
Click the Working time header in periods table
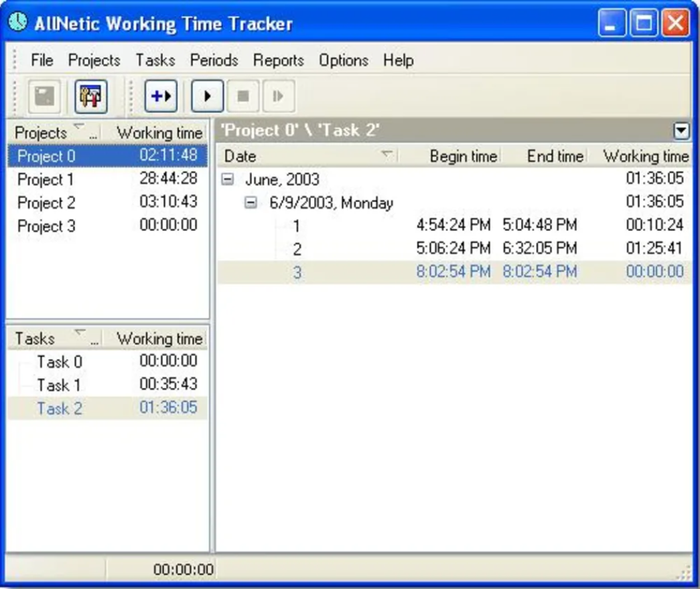[639, 156]
